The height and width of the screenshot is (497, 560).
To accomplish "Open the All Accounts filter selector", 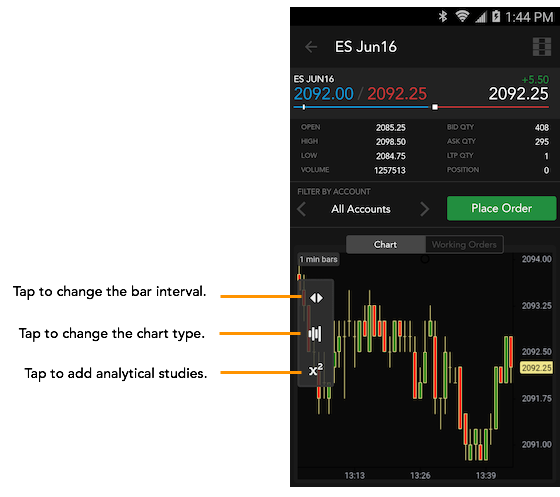I will pos(361,209).
